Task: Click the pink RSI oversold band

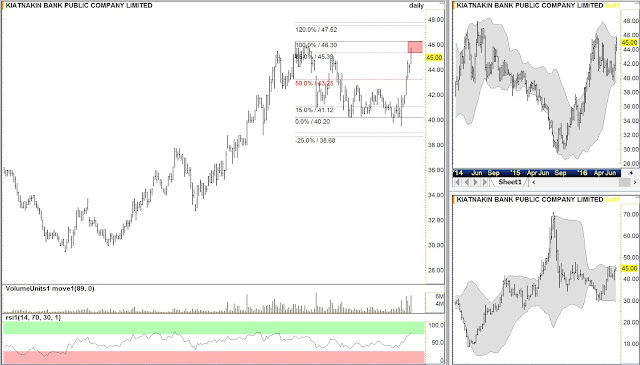Action: [x=214, y=357]
